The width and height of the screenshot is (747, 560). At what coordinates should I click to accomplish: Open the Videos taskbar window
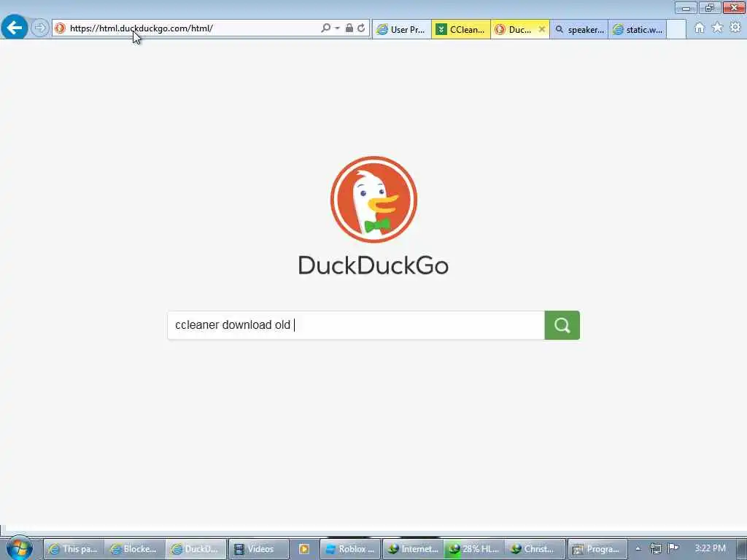[x=258, y=549]
